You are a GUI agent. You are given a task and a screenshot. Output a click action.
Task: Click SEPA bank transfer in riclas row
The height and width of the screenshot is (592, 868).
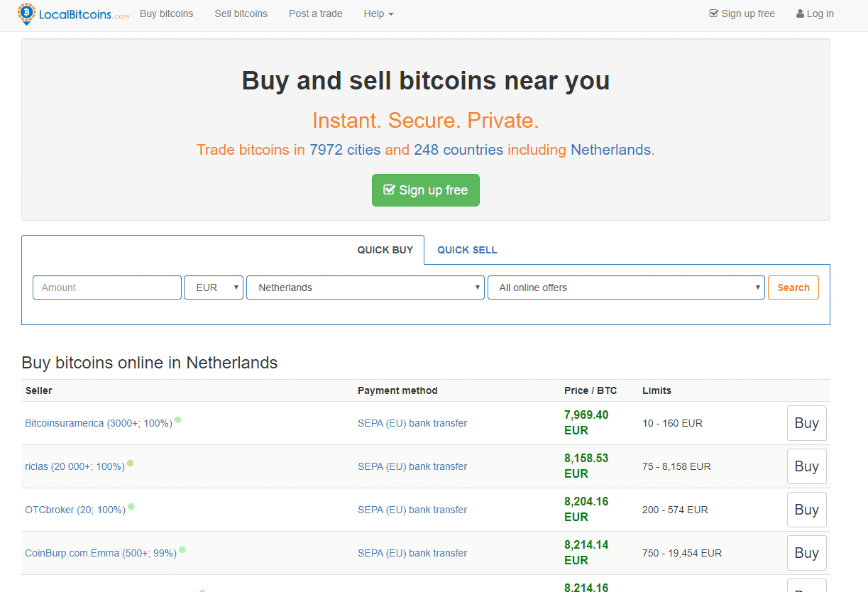[x=412, y=466]
